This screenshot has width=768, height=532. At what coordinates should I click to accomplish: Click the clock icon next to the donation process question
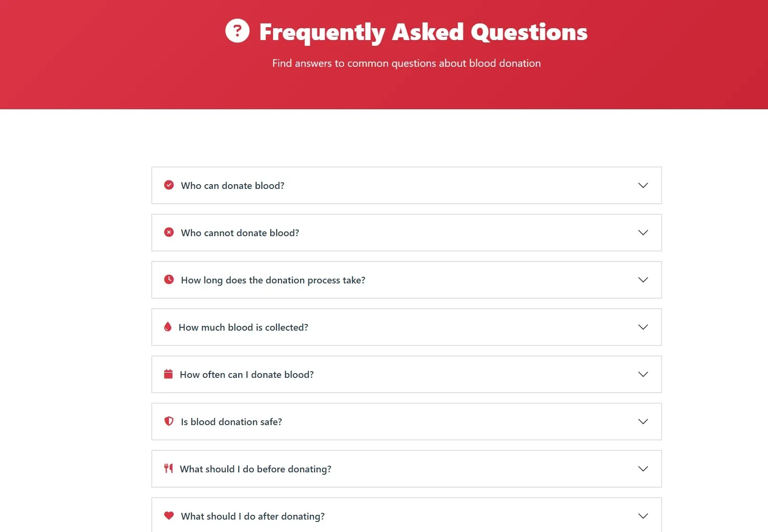coord(169,280)
